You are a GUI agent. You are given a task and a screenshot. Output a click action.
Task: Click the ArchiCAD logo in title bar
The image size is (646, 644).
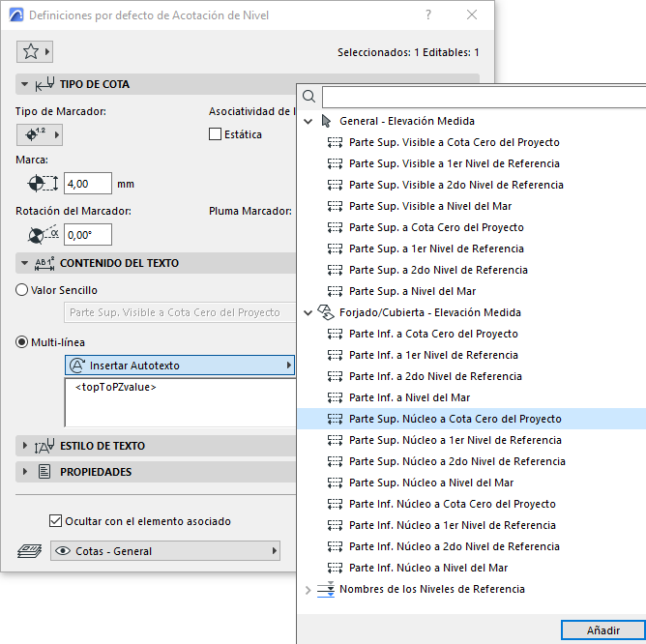pos(16,15)
